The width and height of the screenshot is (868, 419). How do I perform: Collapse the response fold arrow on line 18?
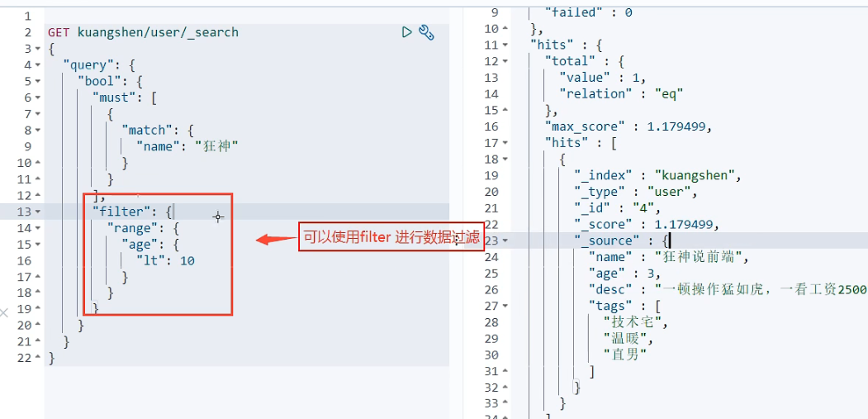tap(505, 159)
